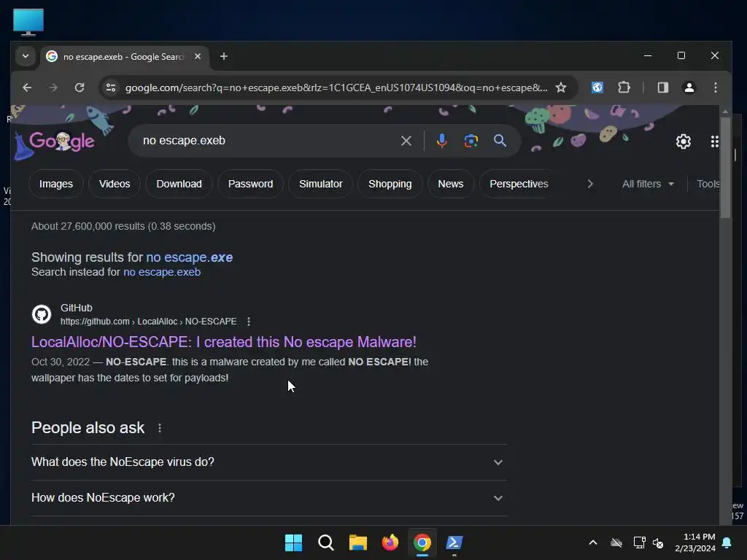Click the page vertical scrollbar
Screen dimensions: 747x560
(725, 167)
